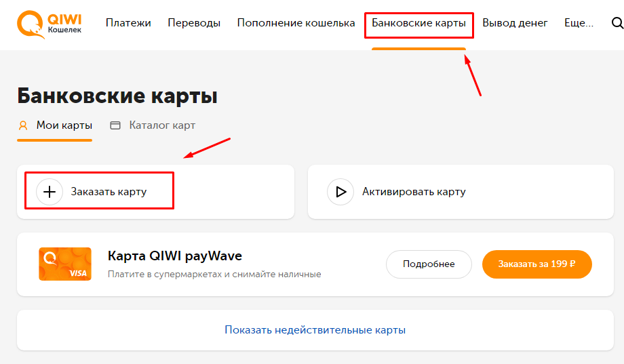Click the plus icon for ordering card
624x364 pixels.
coord(50,192)
